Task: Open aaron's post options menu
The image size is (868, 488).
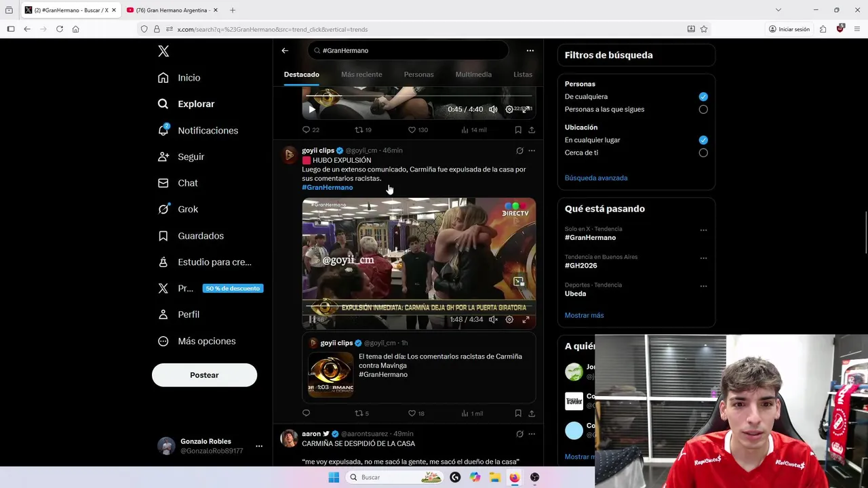Action: [532, 434]
